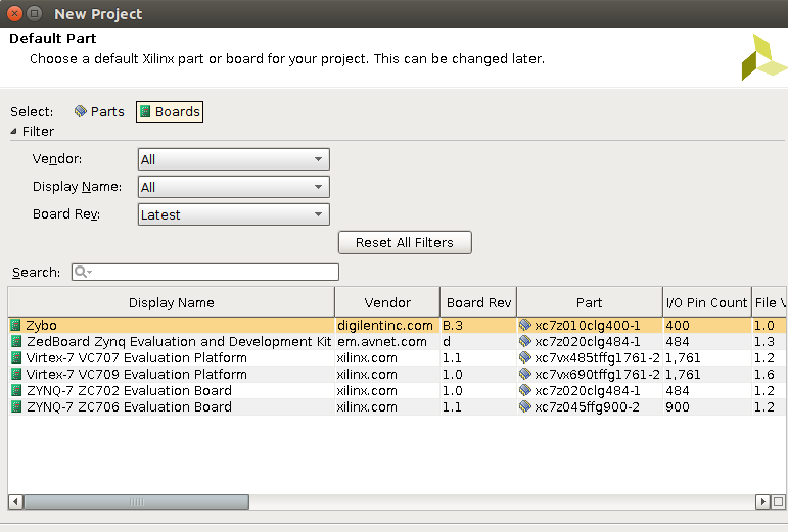
Task: Select Virtex-7 VC709 Evaluation Platform
Action: coord(136,374)
